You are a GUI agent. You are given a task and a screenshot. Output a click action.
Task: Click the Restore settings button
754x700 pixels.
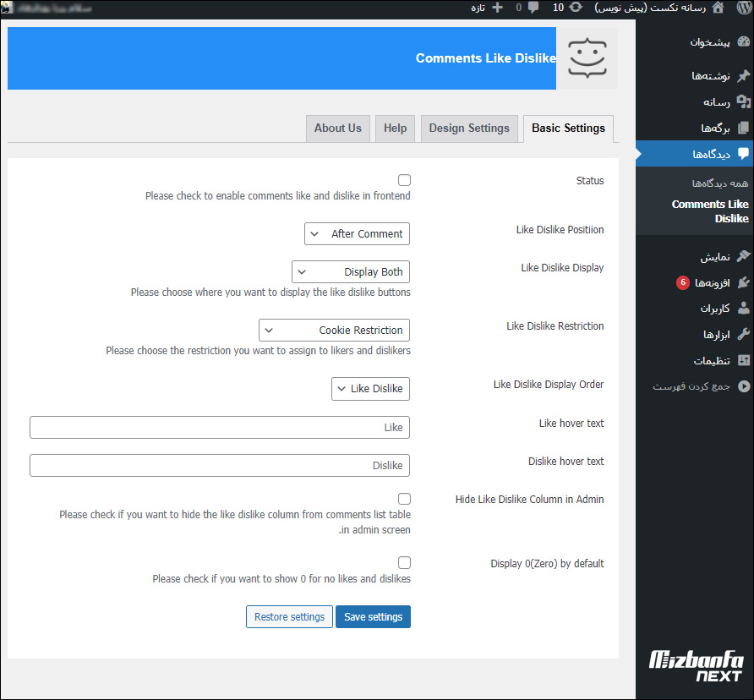(289, 617)
